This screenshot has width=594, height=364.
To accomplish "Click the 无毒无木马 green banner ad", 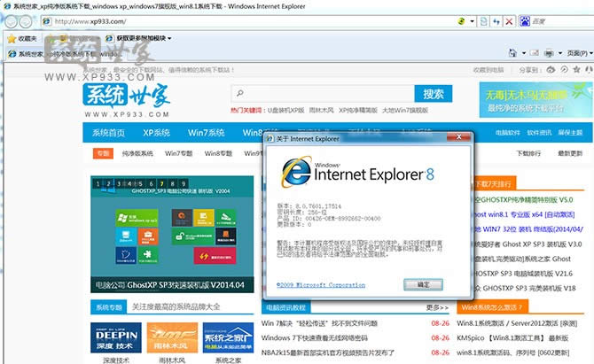I will (536, 100).
